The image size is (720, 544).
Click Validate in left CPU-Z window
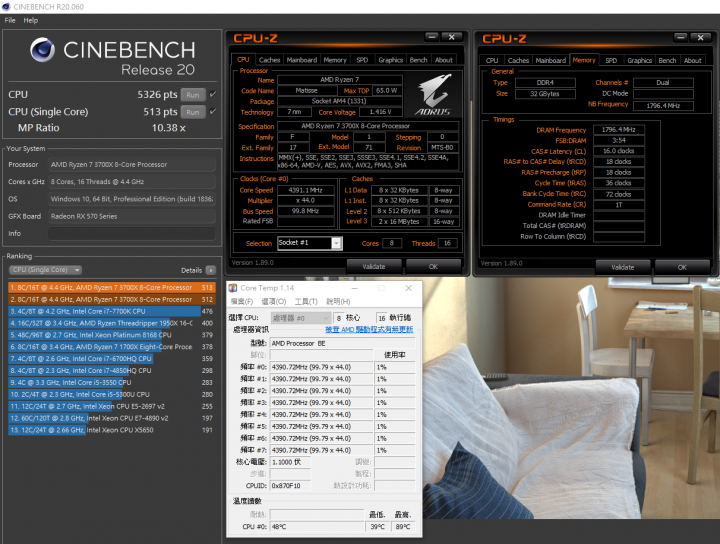374,266
